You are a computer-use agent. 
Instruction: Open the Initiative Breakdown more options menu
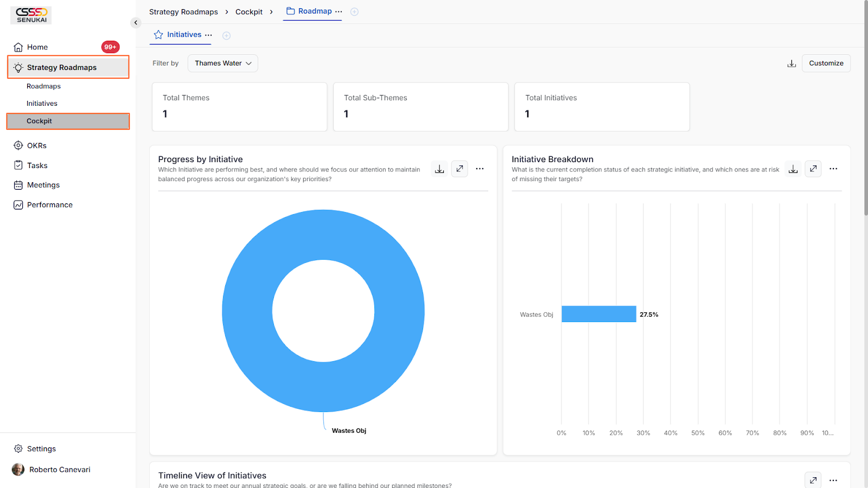[x=833, y=169]
